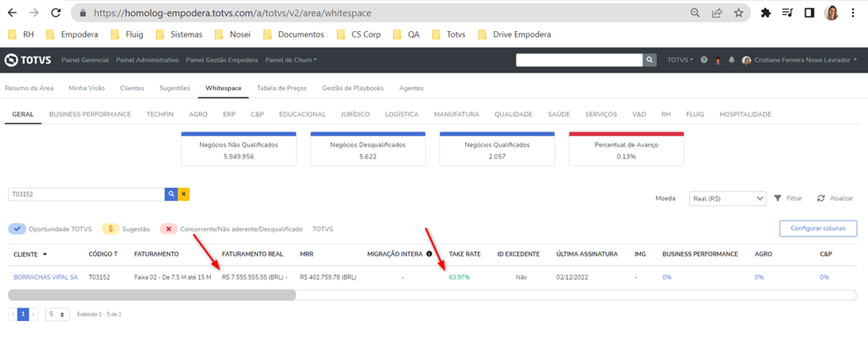
Task: Click blue search button beside T03152
Action: tap(171, 194)
